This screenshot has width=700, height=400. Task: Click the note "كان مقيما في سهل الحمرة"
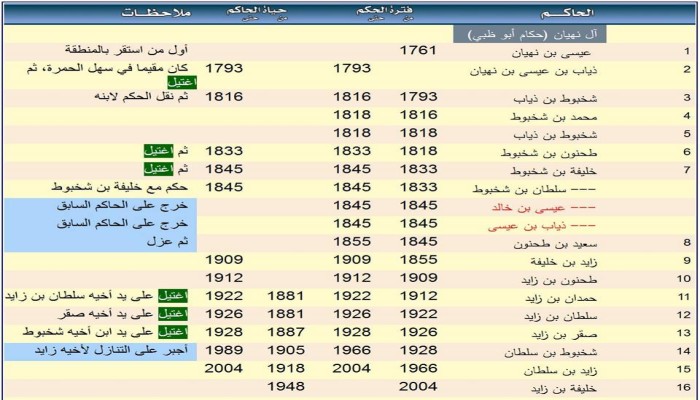pyautogui.click(x=114, y=68)
